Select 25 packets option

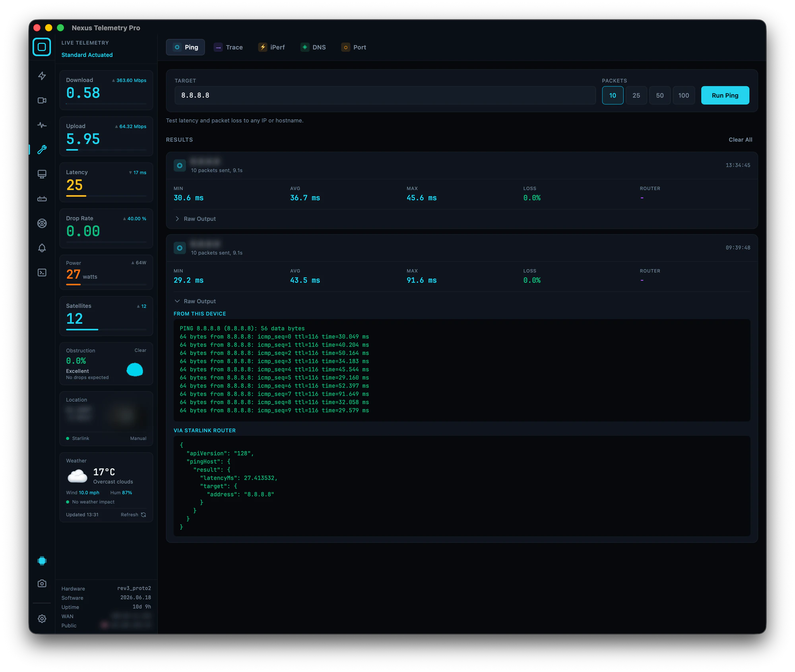(636, 95)
